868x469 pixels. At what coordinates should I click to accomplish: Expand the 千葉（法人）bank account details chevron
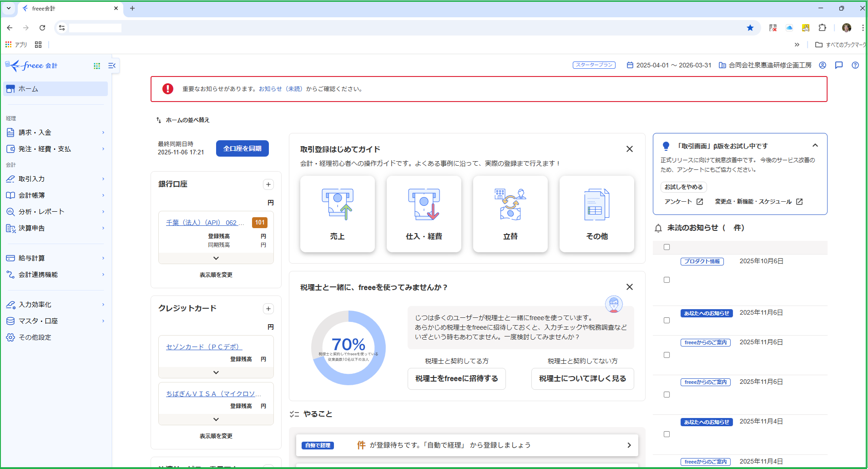pyautogui.click(x=216, y=258)
